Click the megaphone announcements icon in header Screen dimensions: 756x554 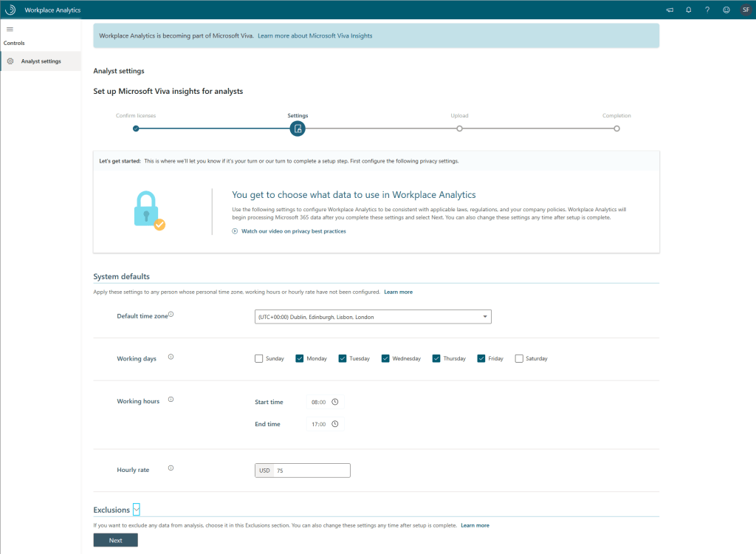(670, 10)
